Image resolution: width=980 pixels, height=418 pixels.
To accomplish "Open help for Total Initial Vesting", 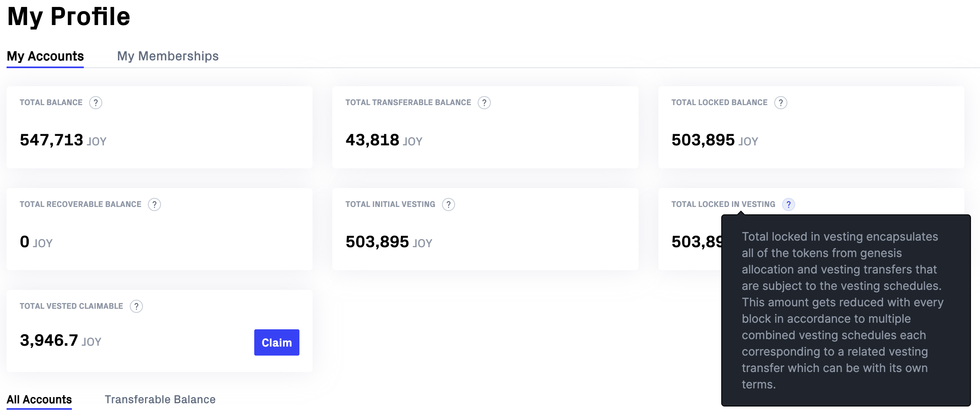I will 449,204.
